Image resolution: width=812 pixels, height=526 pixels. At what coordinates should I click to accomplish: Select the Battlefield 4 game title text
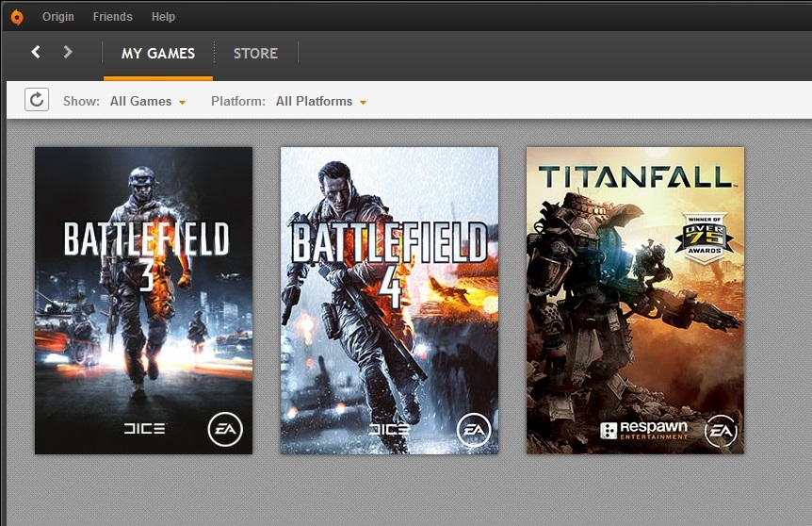point(389,245)
